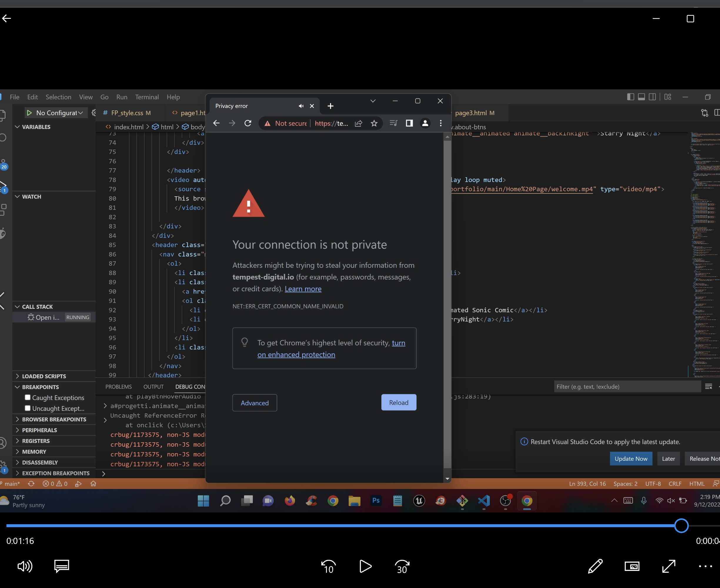
Task: Toggle the VS Code secondary sidebar layout icon
Action: [652, 97]
